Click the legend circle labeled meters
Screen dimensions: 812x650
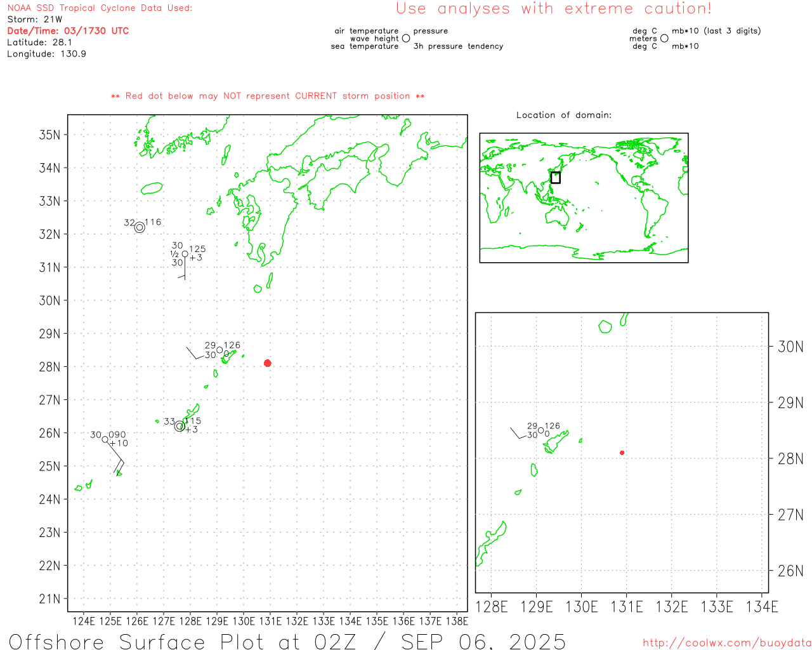664,38
